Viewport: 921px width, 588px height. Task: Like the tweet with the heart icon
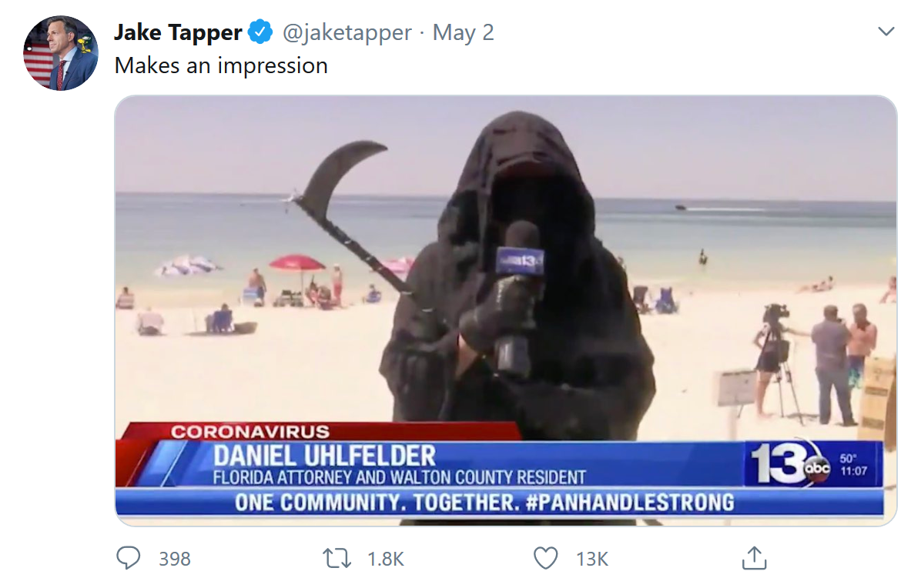click(546, 558)
